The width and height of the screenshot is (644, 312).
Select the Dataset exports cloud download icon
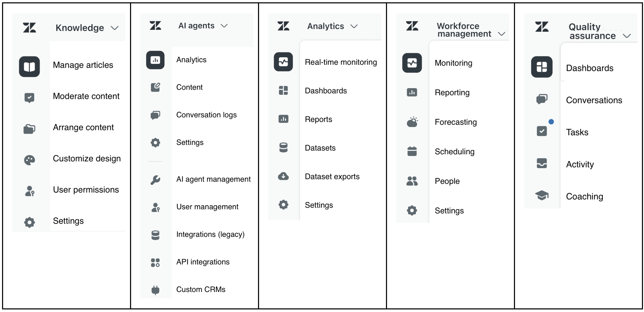(283, 176)
